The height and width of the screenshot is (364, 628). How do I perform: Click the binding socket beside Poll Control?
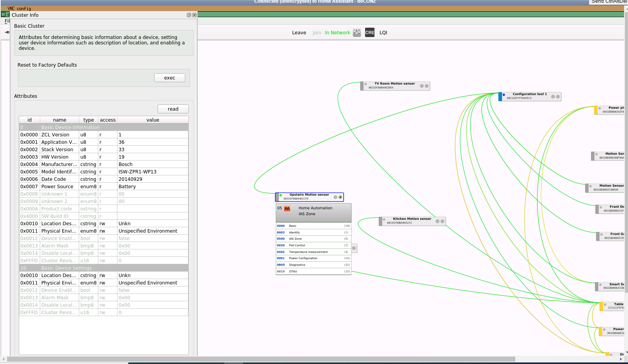click(354, 248)
